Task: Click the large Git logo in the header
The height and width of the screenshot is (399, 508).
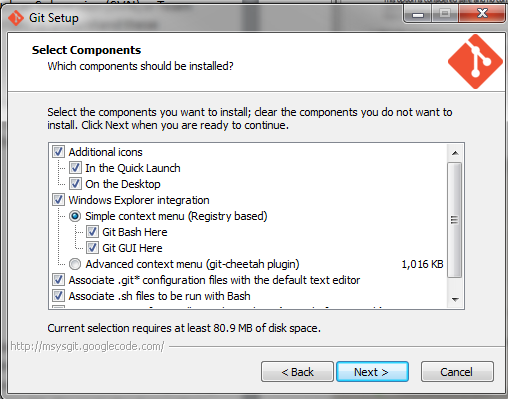Action: coord(475,62)
